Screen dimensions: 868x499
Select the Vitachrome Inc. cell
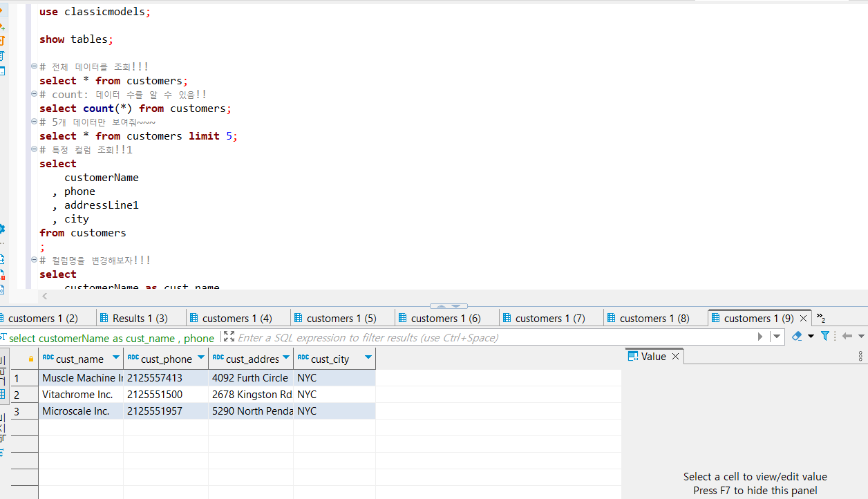(x=81, y=395)
